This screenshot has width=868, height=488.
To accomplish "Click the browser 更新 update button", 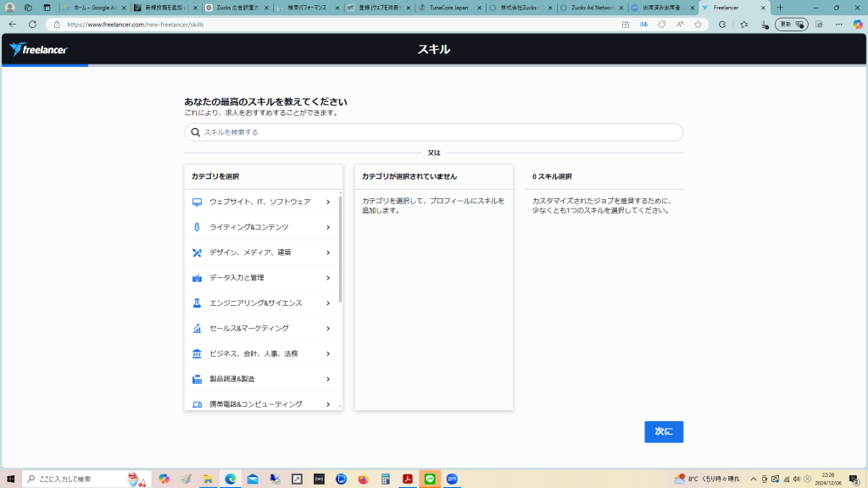I will point(790,25).
